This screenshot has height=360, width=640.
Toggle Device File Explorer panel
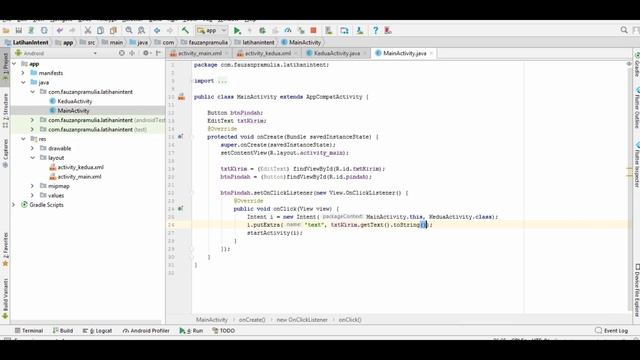pyautogui.click(x=636, y=290)
